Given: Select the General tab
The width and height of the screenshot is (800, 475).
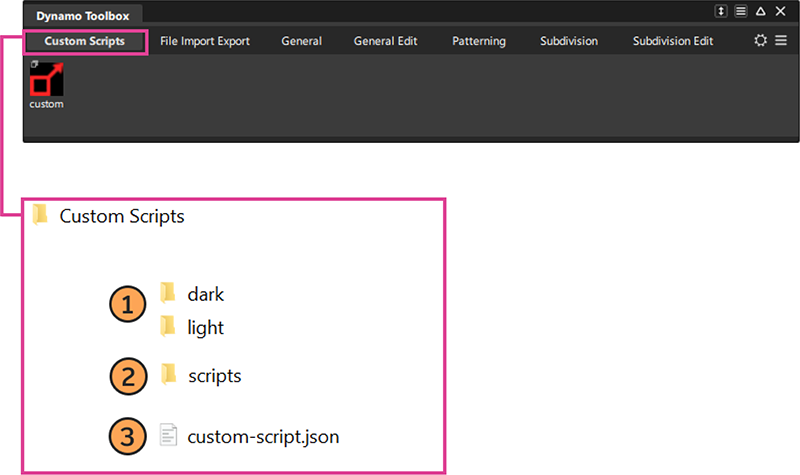Looking at the screenshot, I should coord(302,41).
